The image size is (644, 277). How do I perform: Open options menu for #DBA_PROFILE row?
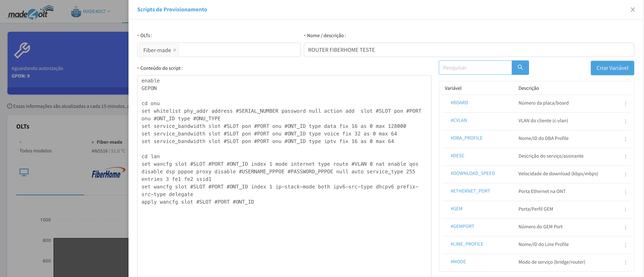tap(625, 139)
